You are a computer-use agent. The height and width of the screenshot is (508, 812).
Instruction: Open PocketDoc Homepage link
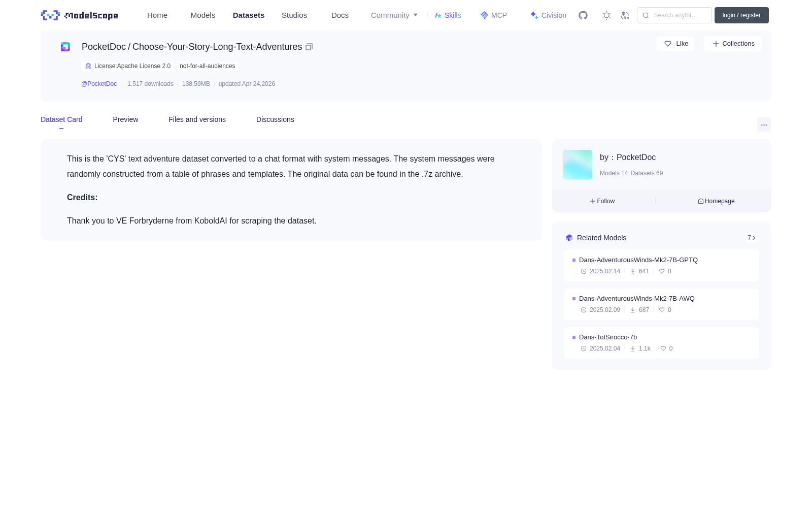click(x=716, y=201)
